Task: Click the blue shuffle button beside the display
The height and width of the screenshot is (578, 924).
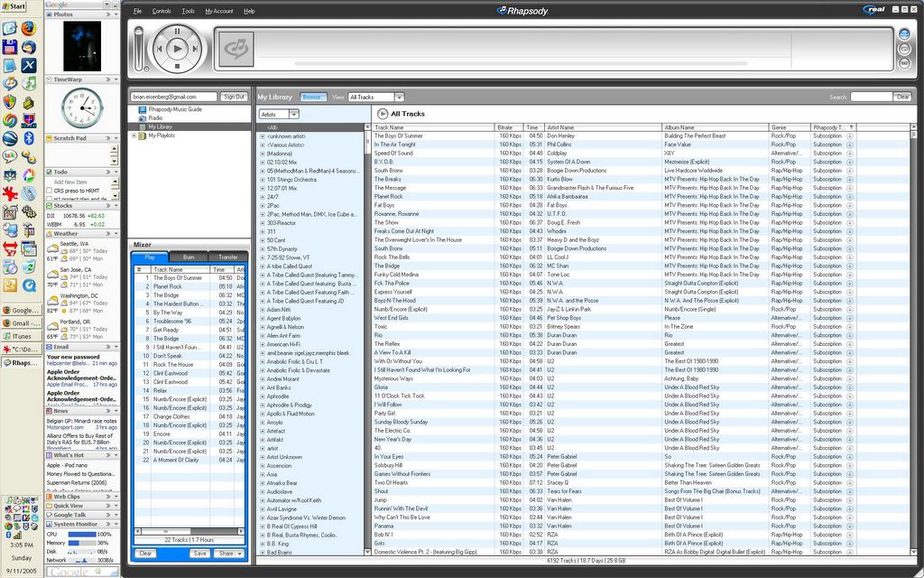Action: pos(904,34)
